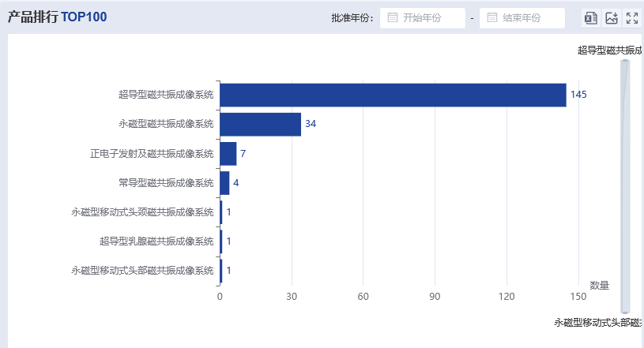
Task: Open the 结束年份 end year picker
Action: point(522,18)
